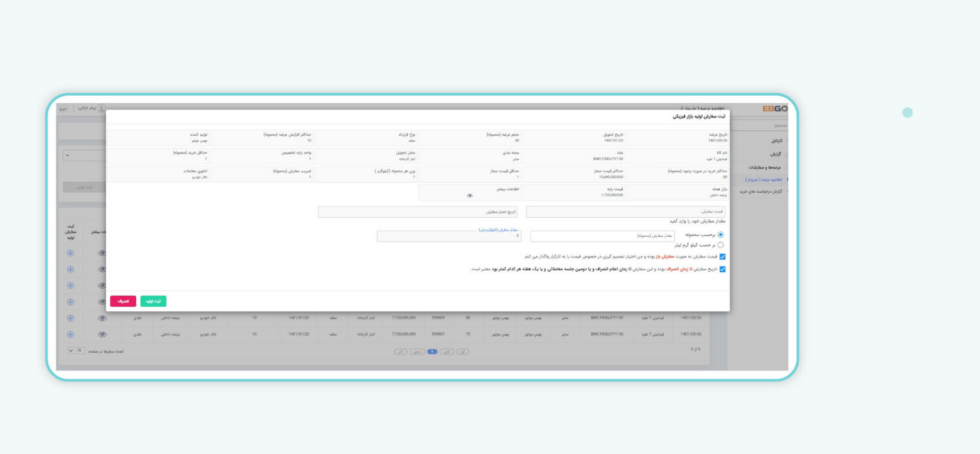Click the green ثبت اولیه submit button
The height and width of the screenshot is (454, 980).
[x=153, y=301]
